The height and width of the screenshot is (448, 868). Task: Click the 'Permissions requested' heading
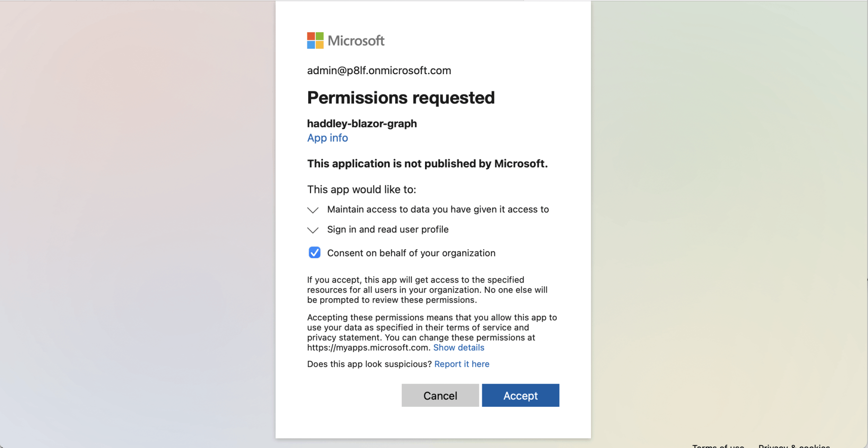[x=401, y=98]
